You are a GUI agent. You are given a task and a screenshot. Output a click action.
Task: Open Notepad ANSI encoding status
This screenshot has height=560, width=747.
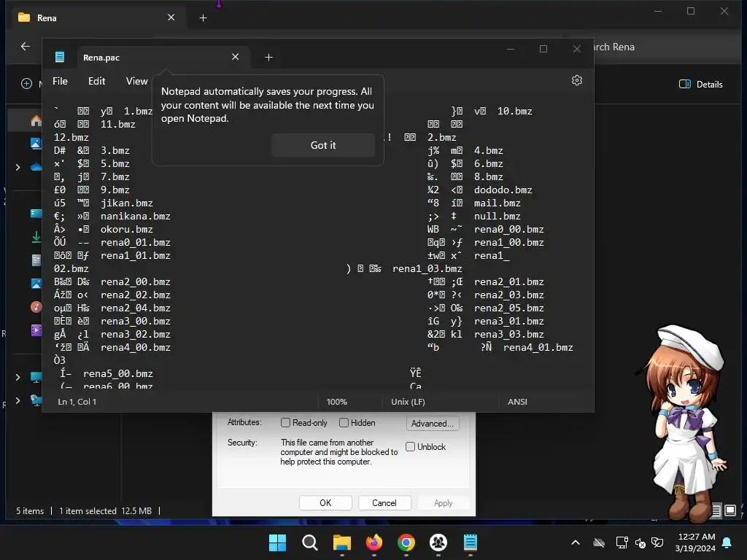coord(517,402)
